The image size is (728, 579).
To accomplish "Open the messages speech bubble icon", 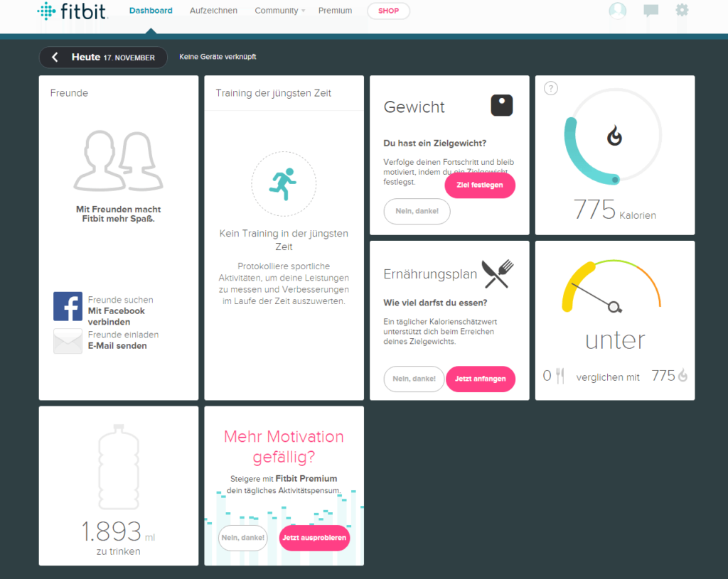I will coord(651,10).
